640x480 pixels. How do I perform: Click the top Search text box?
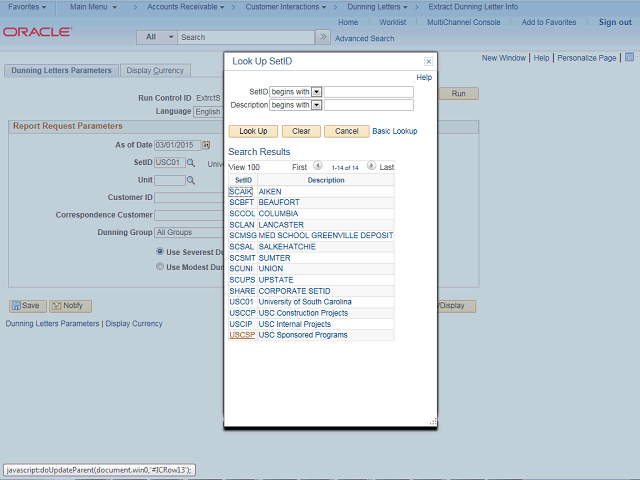(246, 37)
